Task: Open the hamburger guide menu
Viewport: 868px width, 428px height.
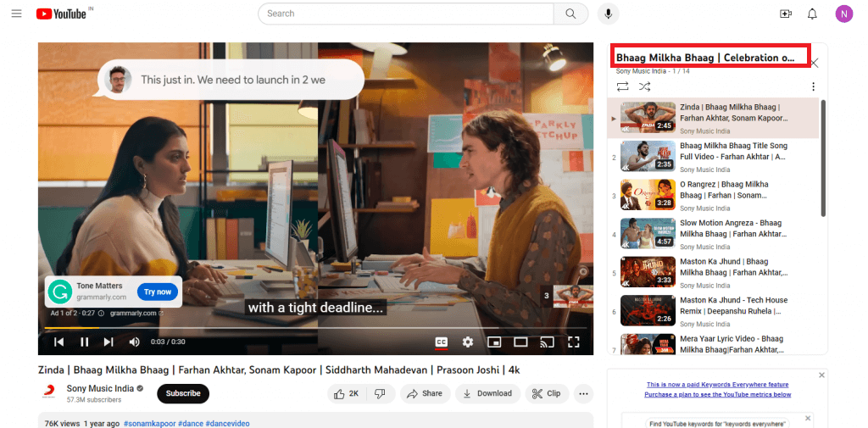Action: point(17,14)
